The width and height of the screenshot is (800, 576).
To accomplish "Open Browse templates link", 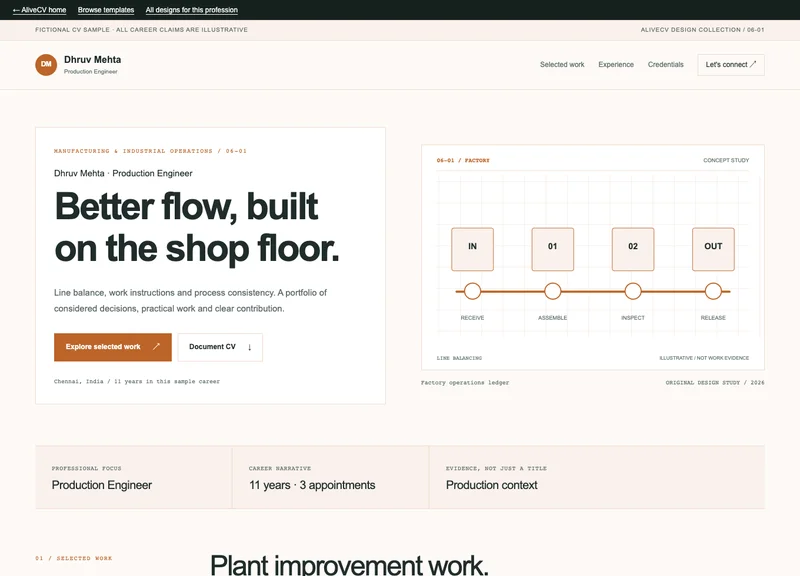I will 106,10.
